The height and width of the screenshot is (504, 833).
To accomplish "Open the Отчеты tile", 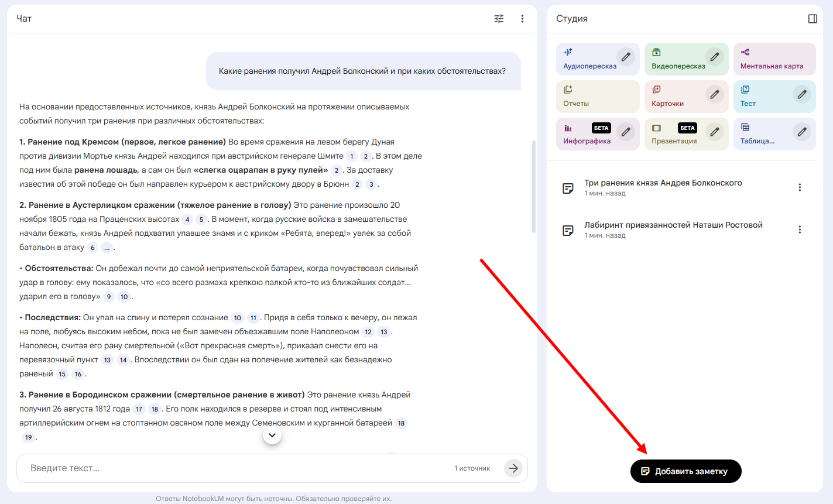I will (598, 97).
